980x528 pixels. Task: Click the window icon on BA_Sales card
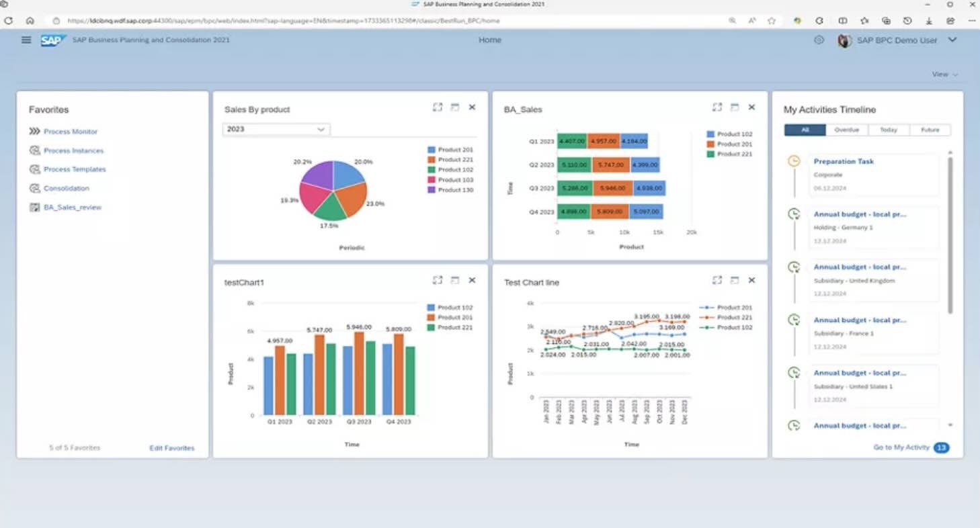coord(735,107)
